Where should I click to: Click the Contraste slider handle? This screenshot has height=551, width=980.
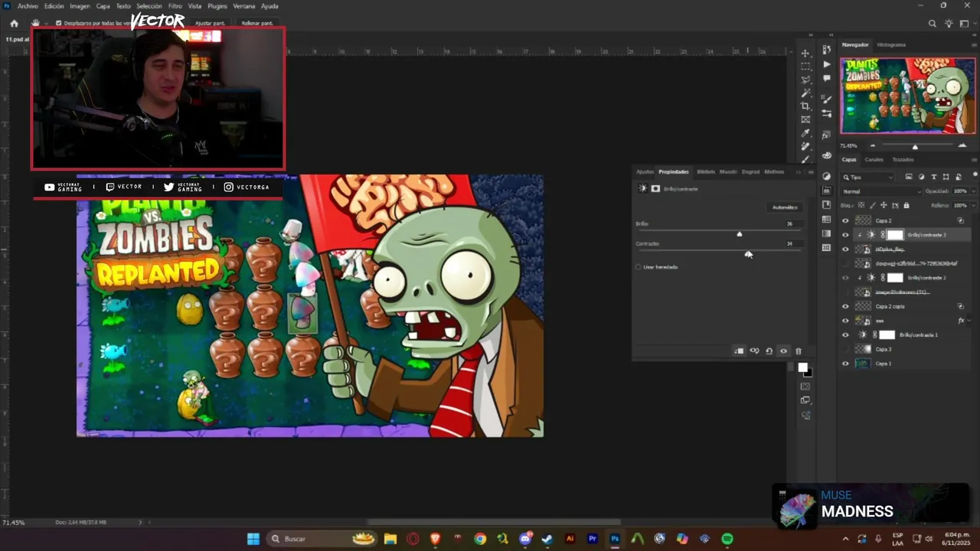pyautogui.click(x=748, y=253)
